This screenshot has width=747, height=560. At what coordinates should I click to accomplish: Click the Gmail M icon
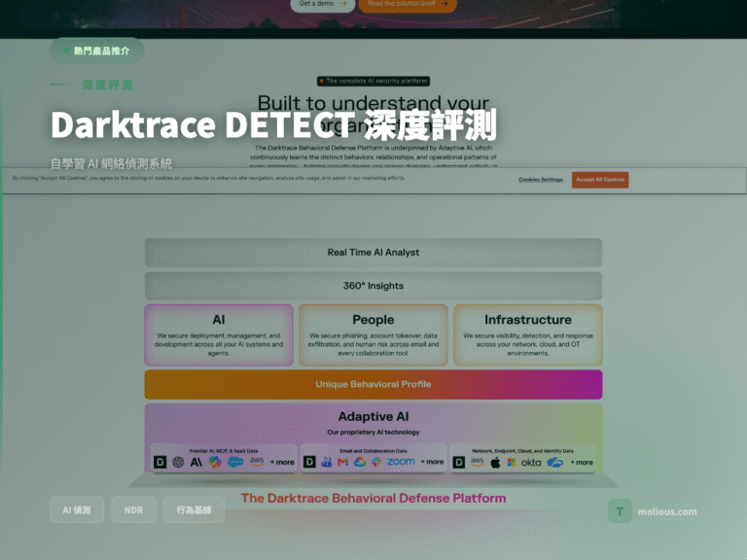coord(343,462)
